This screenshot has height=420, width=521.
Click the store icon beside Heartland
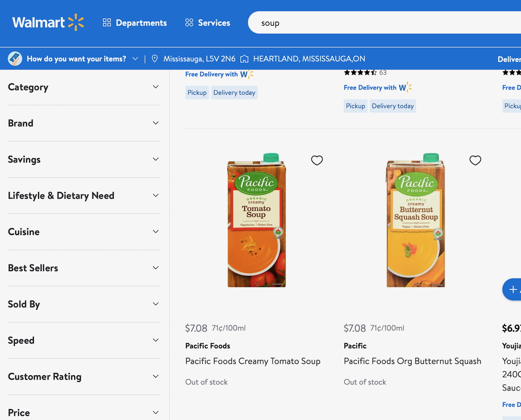point(244,59)
